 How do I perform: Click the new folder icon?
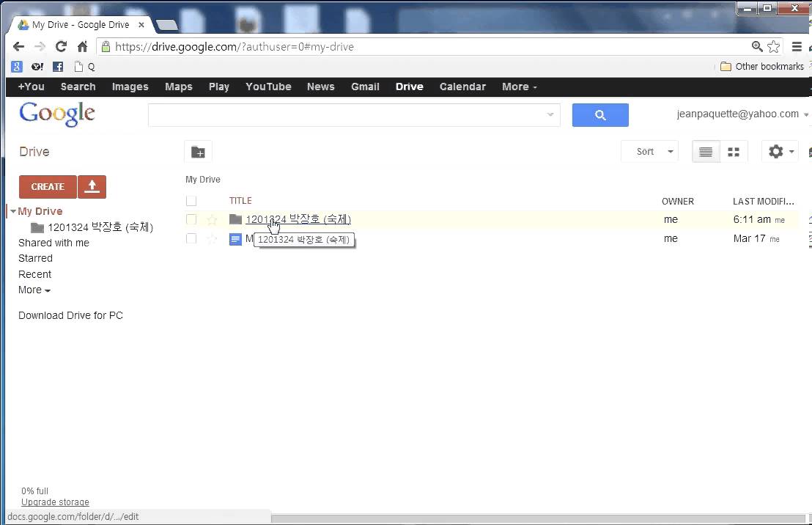pos(198,152)
